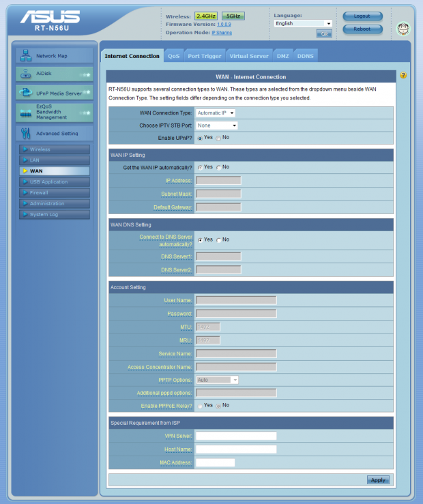
Task: Open Administration menu item
Action: [x=55, y=203]
